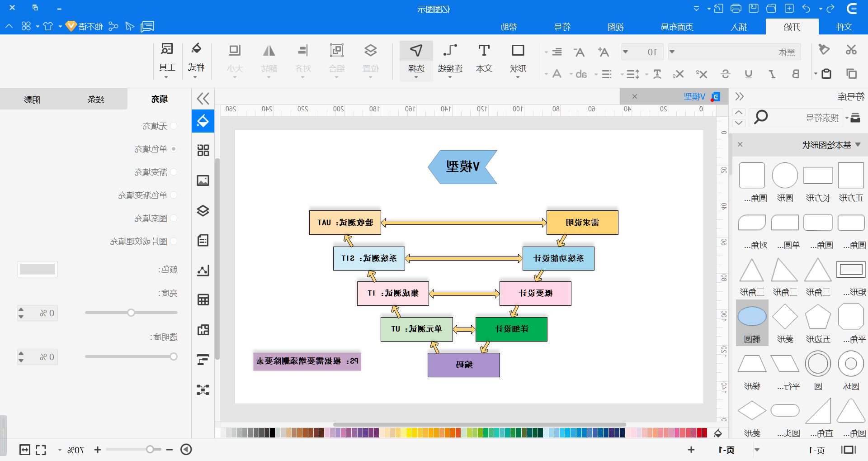Underline text with the U icon

[749, 74]
